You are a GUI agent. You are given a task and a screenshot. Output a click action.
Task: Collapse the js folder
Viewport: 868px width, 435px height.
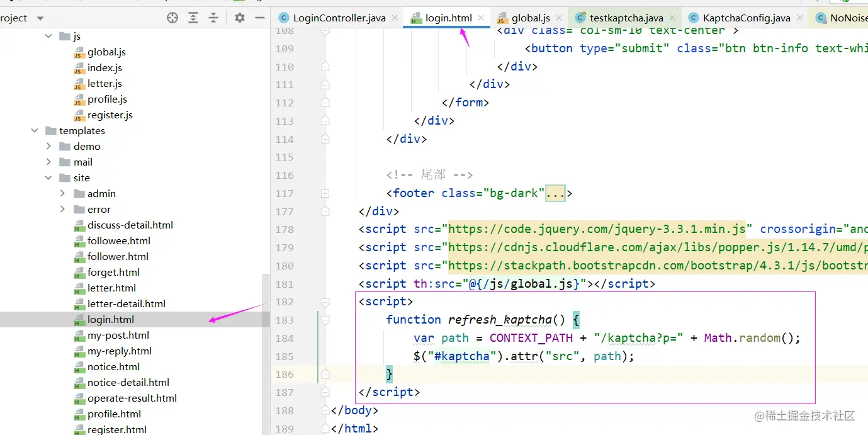coord(48,37)
